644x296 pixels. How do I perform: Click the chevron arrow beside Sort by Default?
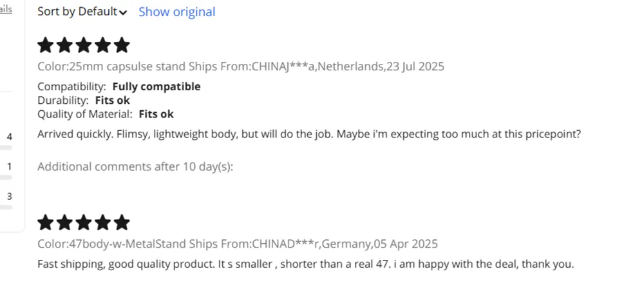(123, 12)
